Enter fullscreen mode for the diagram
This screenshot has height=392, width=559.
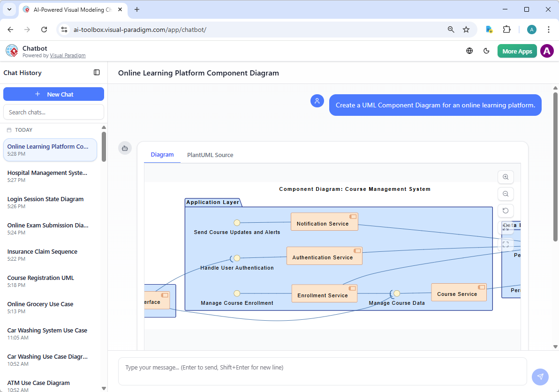(x=505, y=244)
